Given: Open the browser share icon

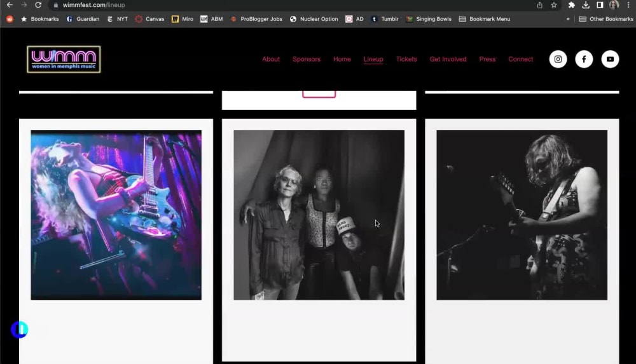Looking at the screenshot, I should click(539, 5).
